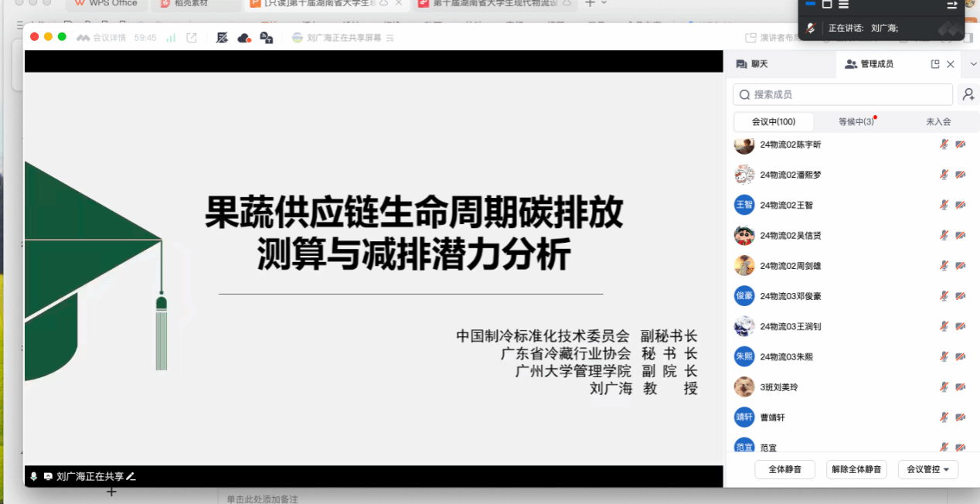
Task: Select the 等候中(3) waiting room tab
Action: [856, 121]
